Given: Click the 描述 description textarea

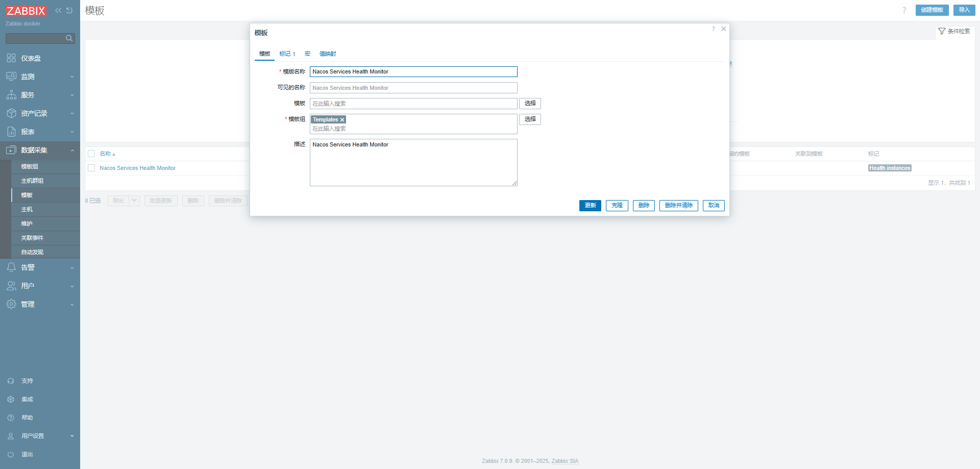Looking at the screenshot, I should pyautogui.click(x=413, y=163).
